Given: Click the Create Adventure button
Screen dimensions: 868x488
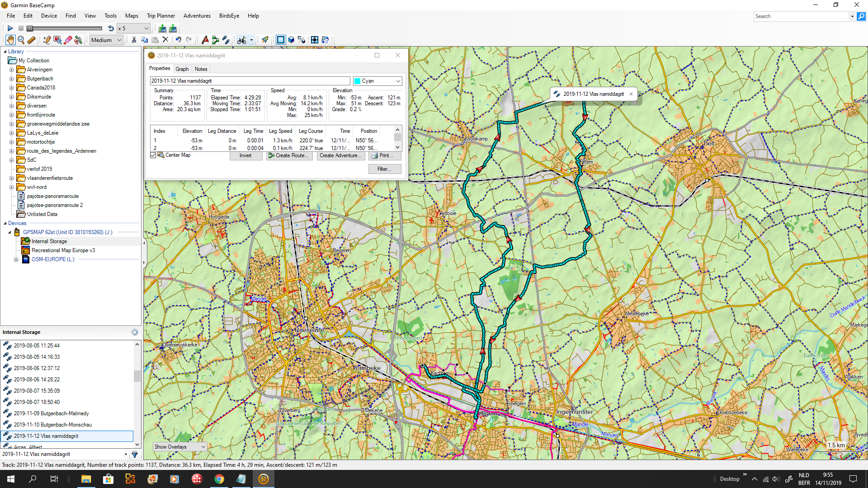Looking at the screenshot, I should click(x=341, y=155).
